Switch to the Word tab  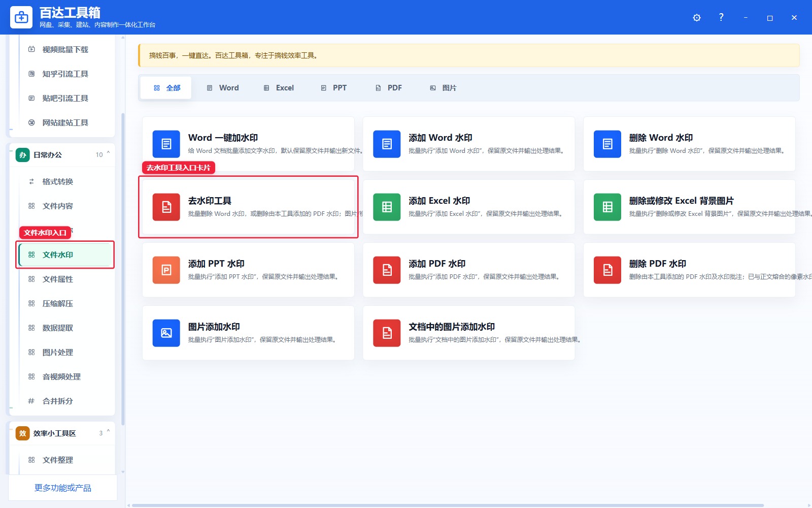coord(222,88)
